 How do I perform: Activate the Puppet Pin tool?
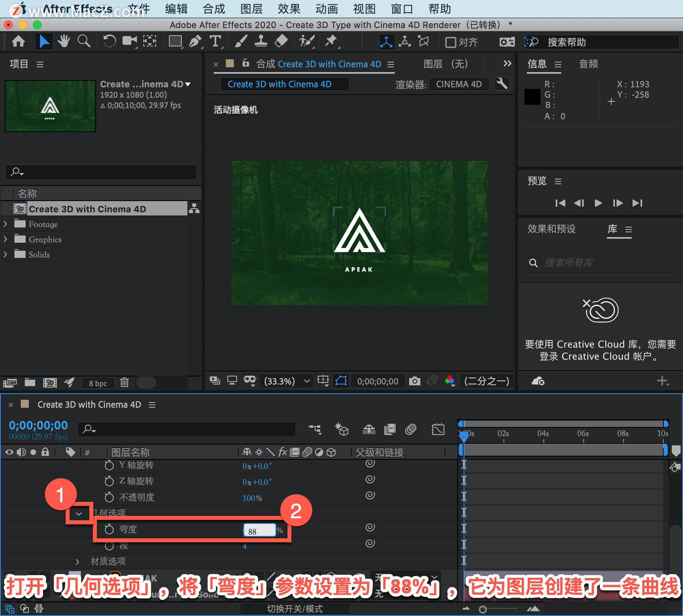[x=331, y=41]
